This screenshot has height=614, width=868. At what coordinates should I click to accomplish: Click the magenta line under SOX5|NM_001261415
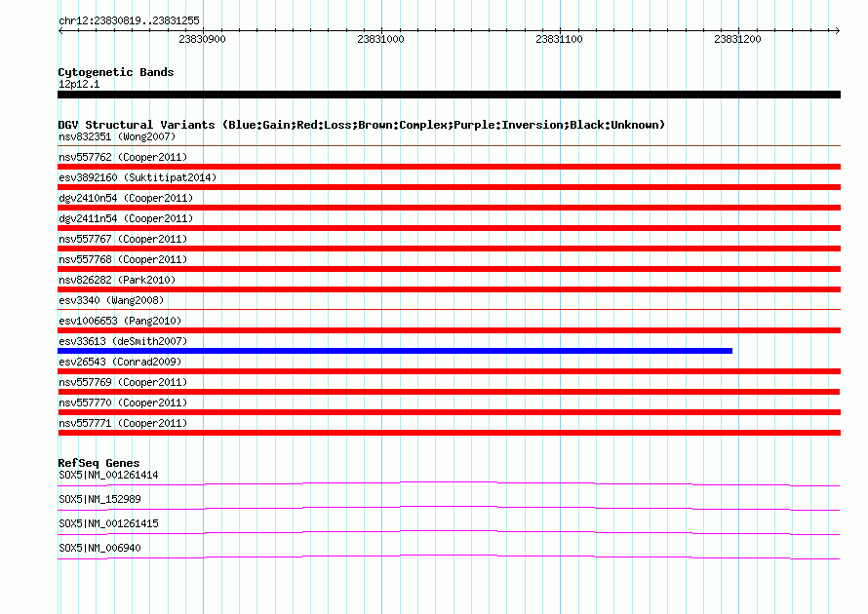(449, 533)
